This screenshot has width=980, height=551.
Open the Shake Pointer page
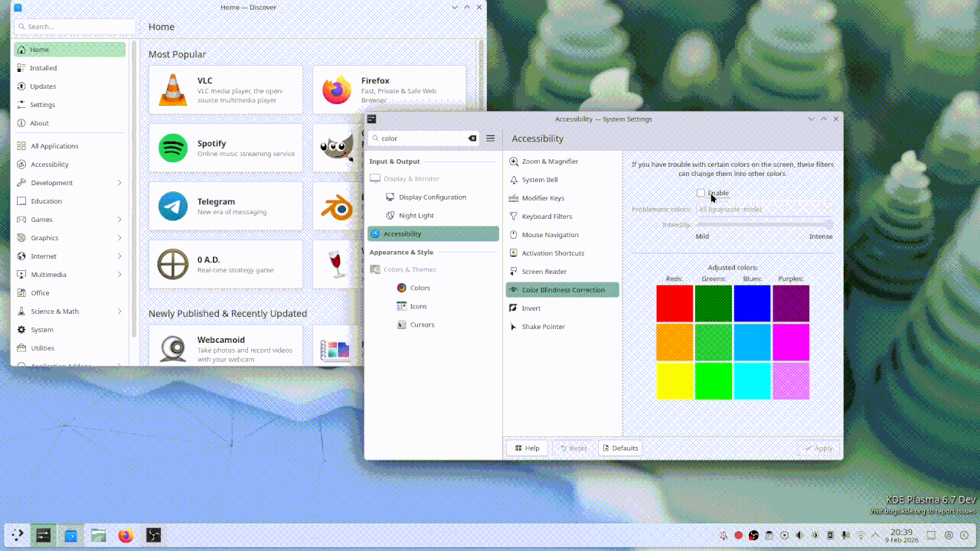coord(562,327)
